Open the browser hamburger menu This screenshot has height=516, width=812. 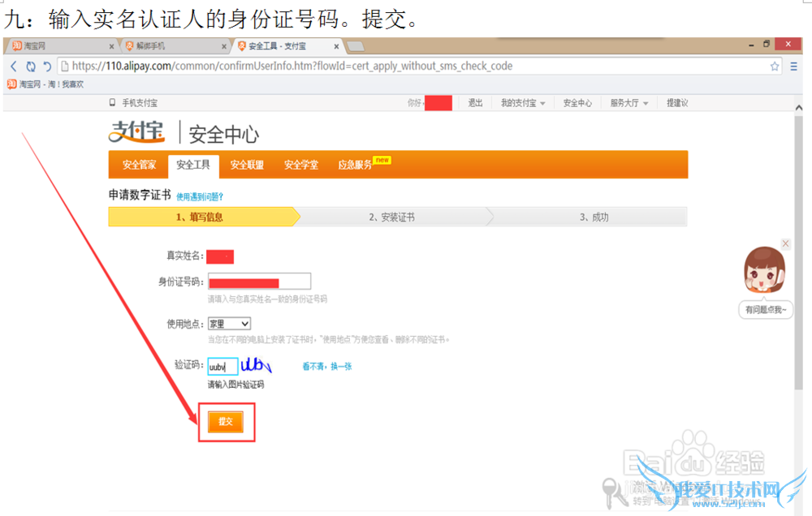[793, 67]
